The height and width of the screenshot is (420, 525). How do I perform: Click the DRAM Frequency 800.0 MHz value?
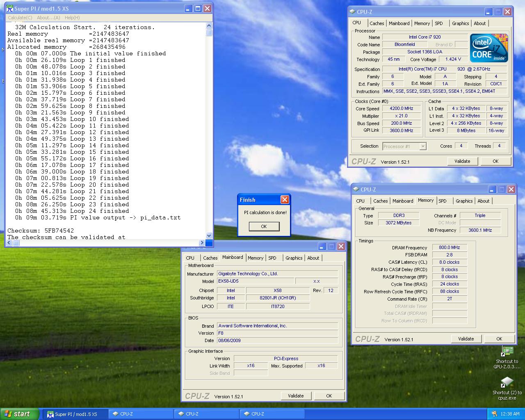point(450,247)
